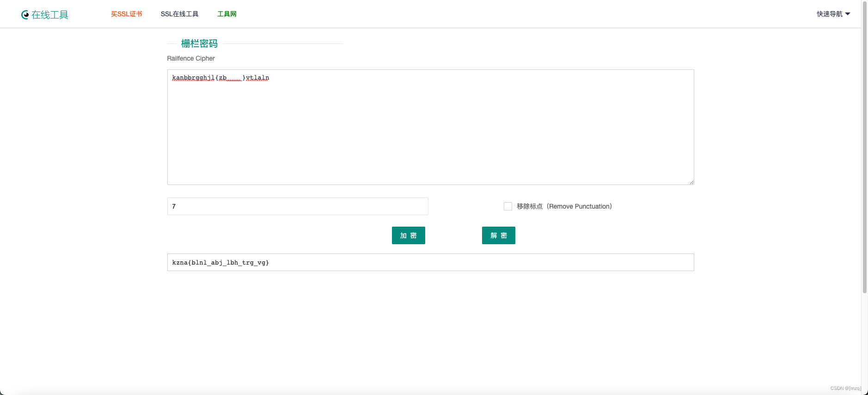The height and width of the screenshot is (395, 868).
Task: Click the 加密 encrypt button
Action: click(409, 235)
